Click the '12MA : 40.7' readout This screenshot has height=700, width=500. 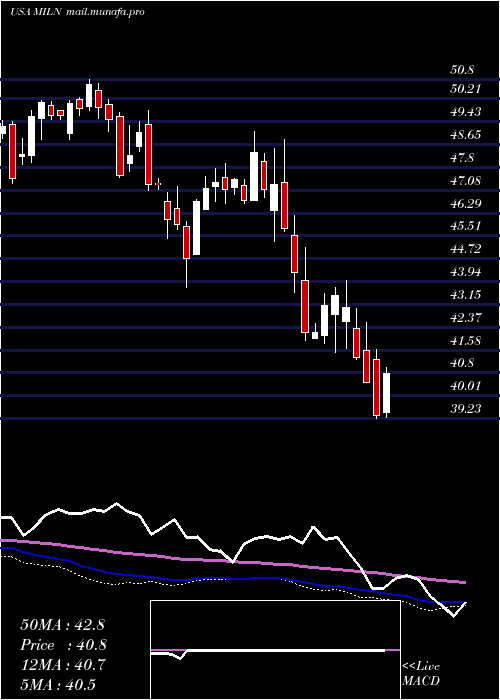[x=62, y=665]
